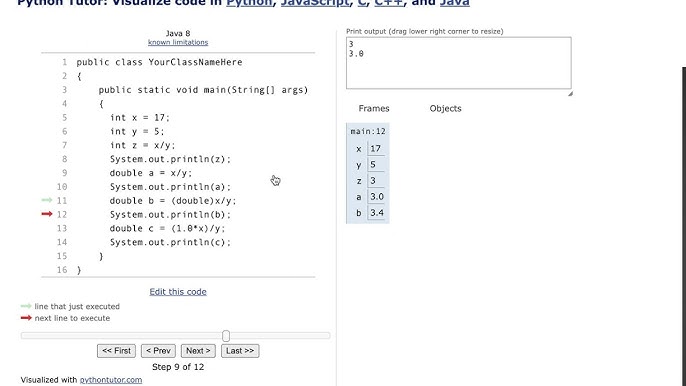Click the red next-line arrow at line 12

point(47,214)
